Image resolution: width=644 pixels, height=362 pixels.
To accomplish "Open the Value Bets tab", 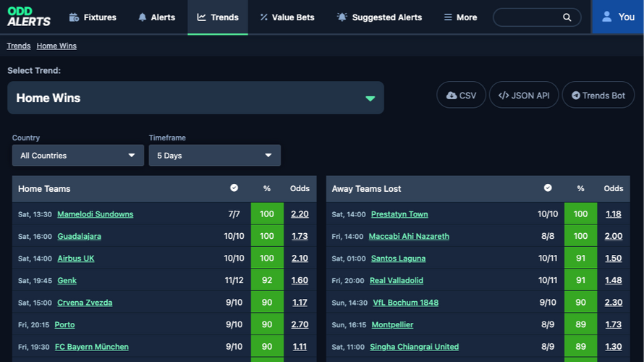I will click(287, 17).
